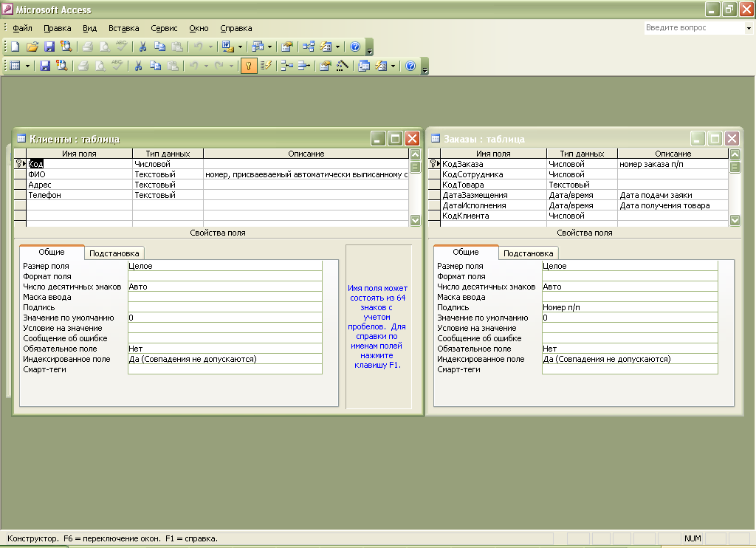Toggle the Primary Key button

tap(249, 66)
